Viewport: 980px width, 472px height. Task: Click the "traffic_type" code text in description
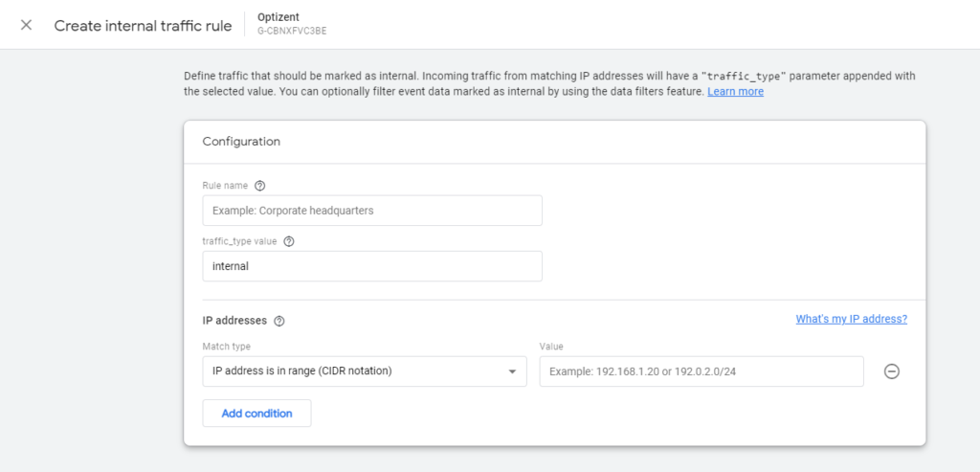tap(738, 76)
